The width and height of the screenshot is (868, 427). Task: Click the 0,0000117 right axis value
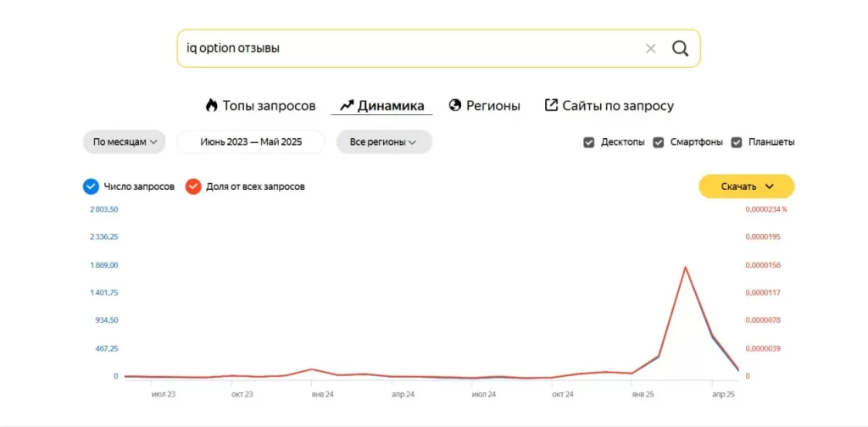click(763, 292)
